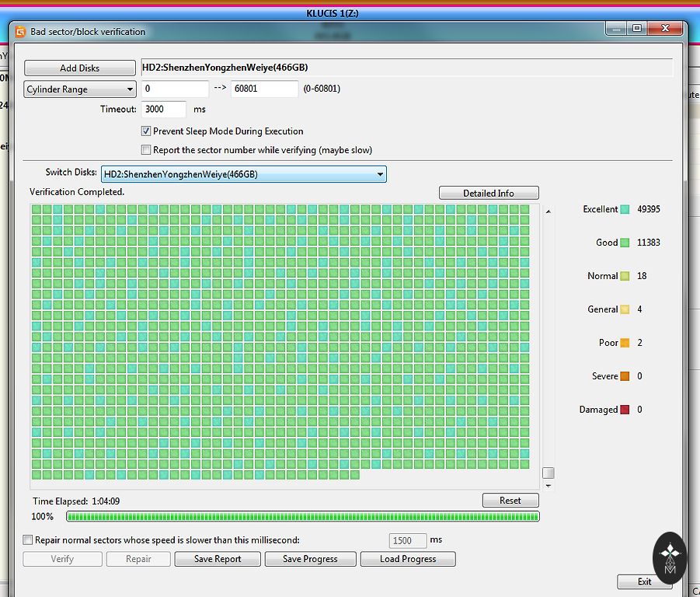Click the block grid scrollbar thumb
This screenshot has width=700, height=597.
click(549, 473)
